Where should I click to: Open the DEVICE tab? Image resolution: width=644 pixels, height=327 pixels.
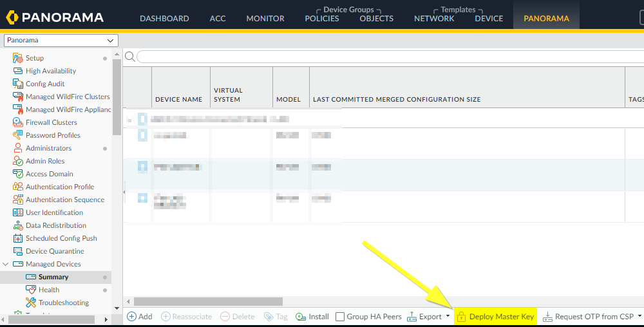[x=489, y=19]
